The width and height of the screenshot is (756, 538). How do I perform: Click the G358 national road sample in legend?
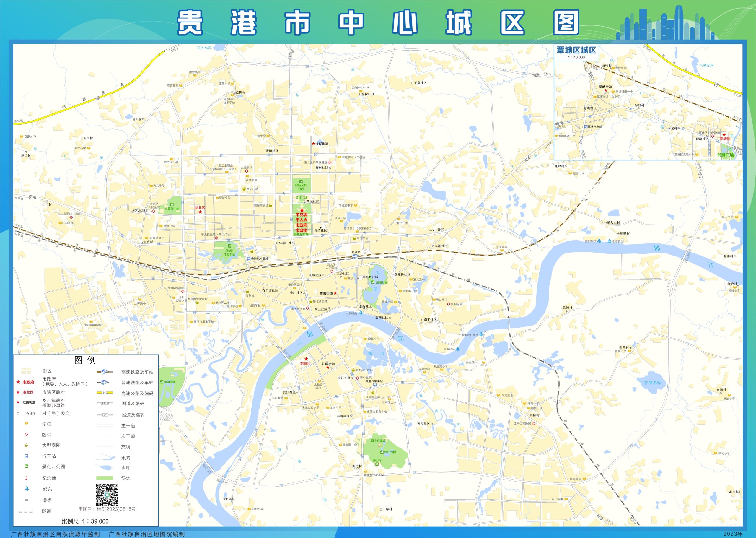click(105, 403)
